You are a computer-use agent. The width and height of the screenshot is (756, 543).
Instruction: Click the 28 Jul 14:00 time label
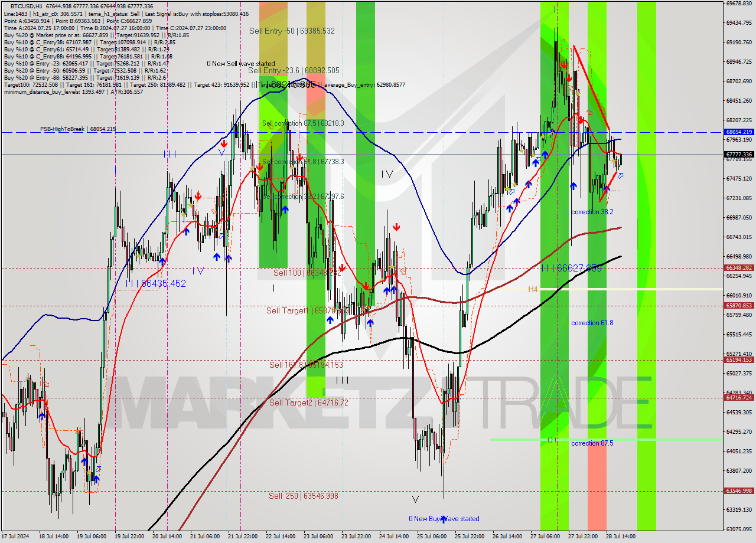(621, 537)
